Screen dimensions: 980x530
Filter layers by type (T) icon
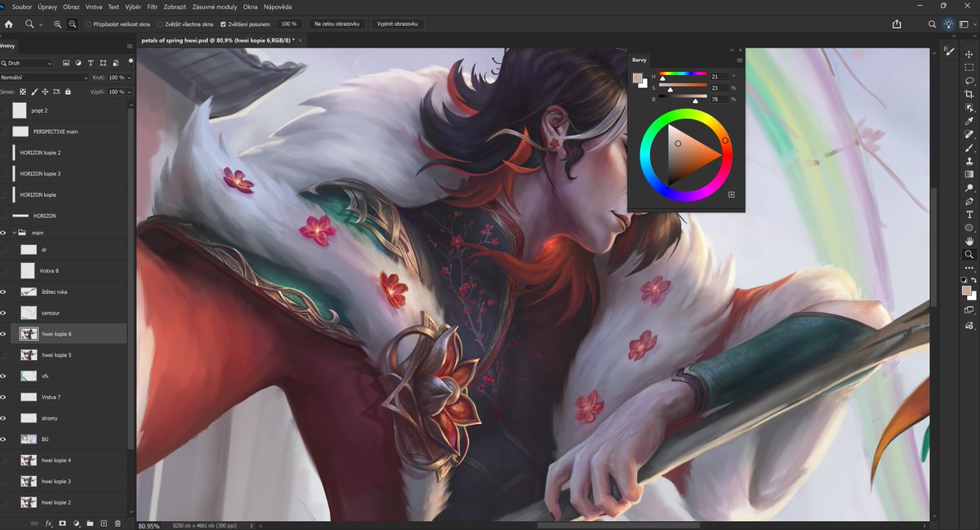pos(91,63)
